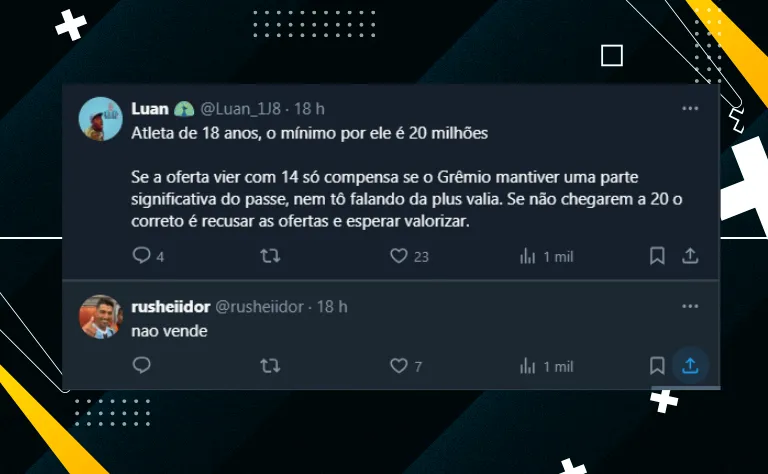Viewport: 768px width, 474px height.
Task: Visit the @Luan_1J8 handle link
Action: (240, 109)
